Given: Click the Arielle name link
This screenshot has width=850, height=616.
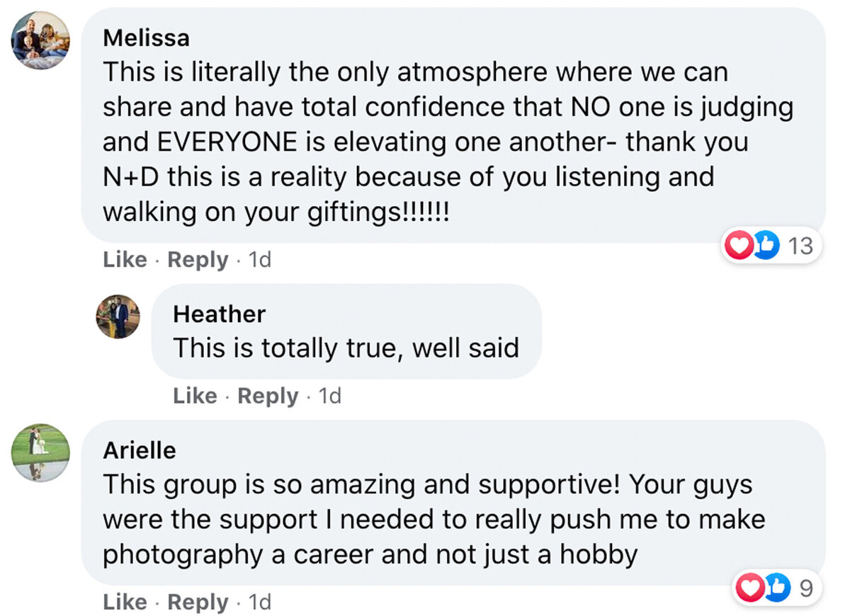Looking at the screenshot, I should tap(140, 450).
